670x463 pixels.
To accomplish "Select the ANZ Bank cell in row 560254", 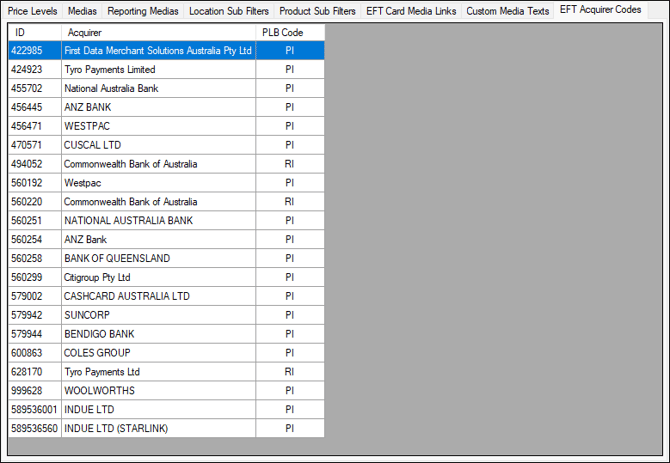I will point(159,239).
